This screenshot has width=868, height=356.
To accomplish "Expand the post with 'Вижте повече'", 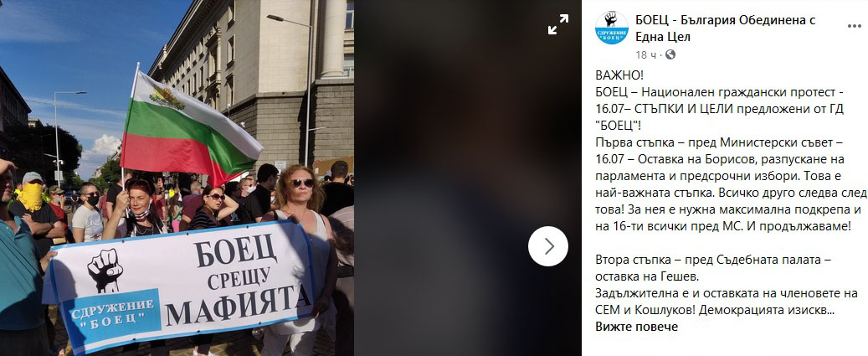I will (636, 327).
